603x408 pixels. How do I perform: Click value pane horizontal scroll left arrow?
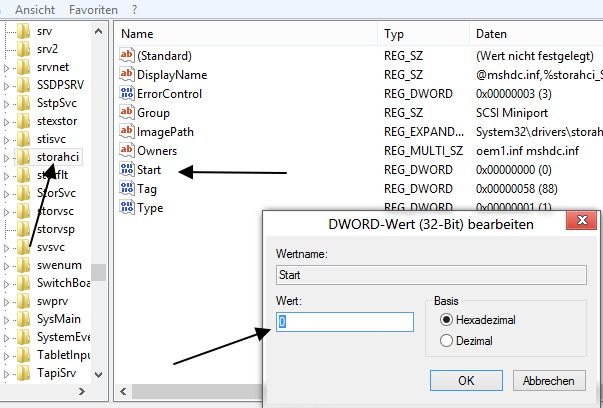[123, 391]
